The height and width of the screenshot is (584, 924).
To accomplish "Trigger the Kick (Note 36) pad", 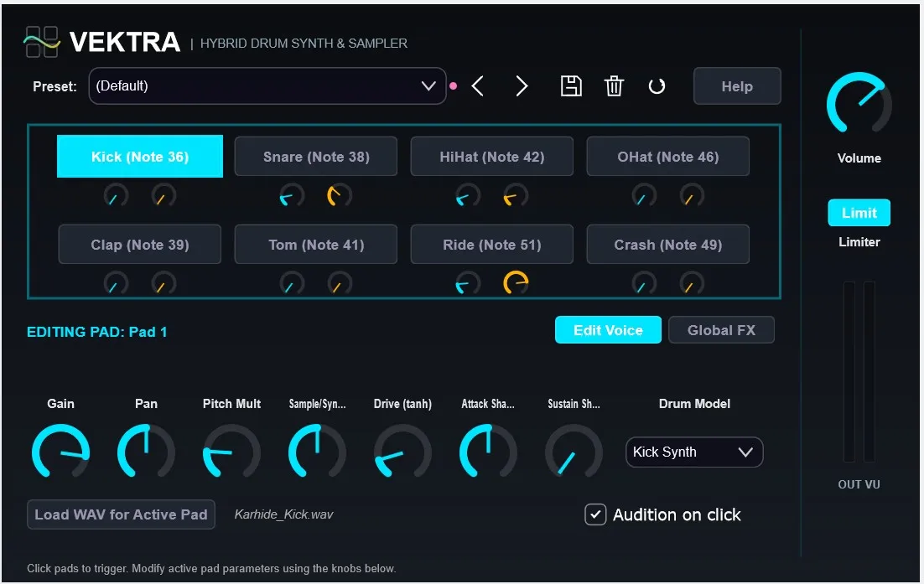I will tap(140, 157).
